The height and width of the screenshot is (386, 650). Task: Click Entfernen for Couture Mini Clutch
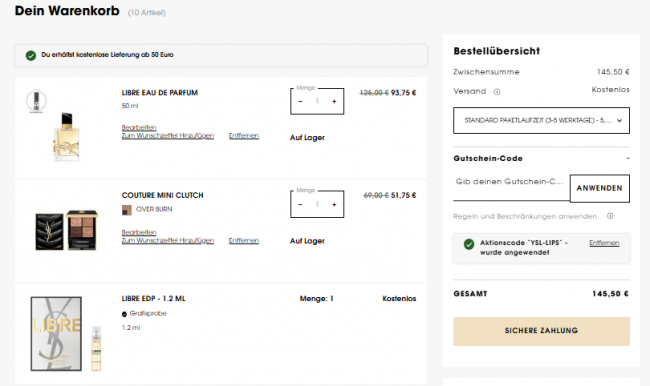[244, 240]
